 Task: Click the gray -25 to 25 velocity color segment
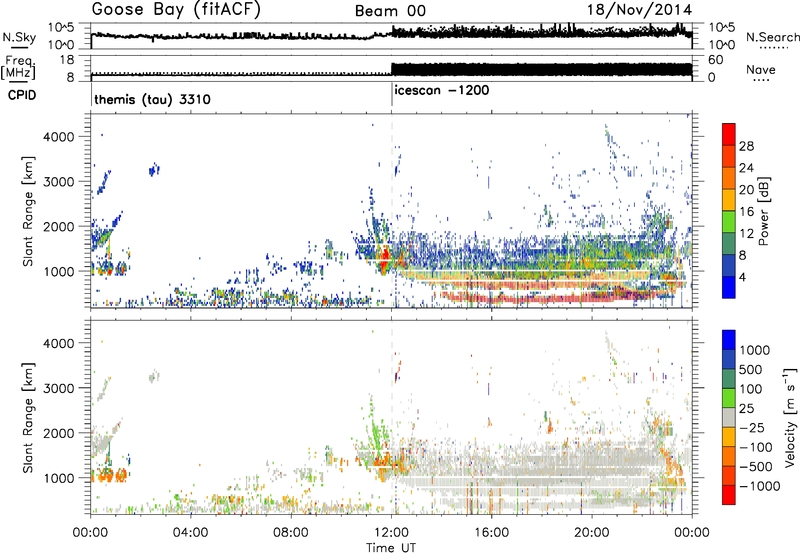pyautogui.click(x=729, y=418)
